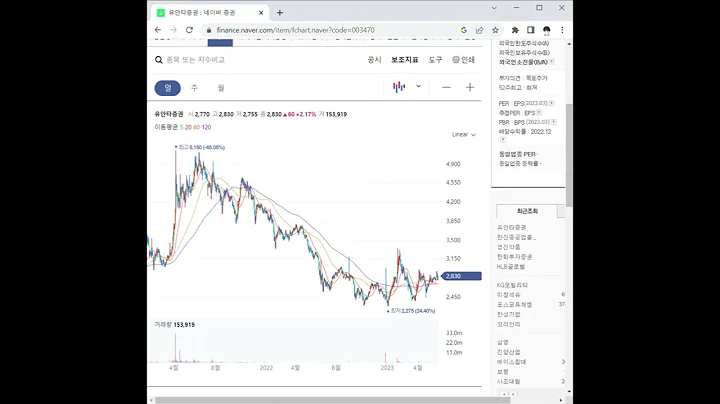Image resolution: width=720 pixels, height=404 pixels.
Task: Open the 보조지표 menu
Action: (x=405, y=60)
